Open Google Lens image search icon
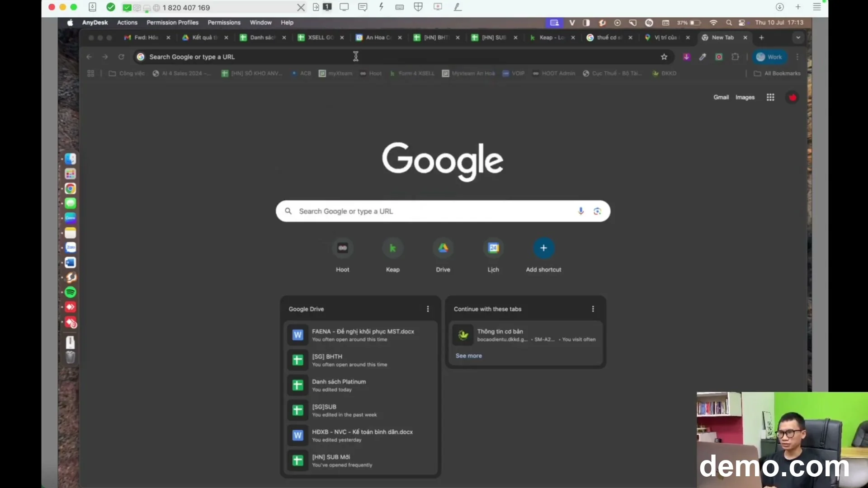 pos(597,211)
